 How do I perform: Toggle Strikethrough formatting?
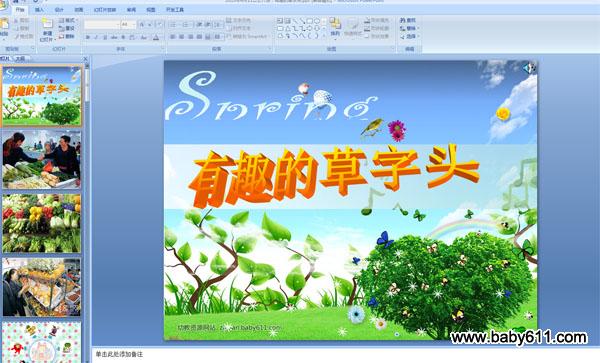click(114, 37)
